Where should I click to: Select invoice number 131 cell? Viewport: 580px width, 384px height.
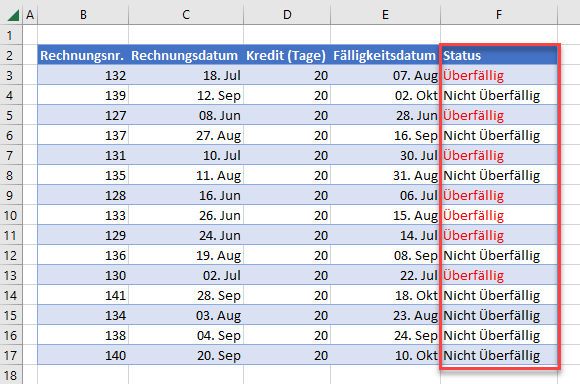coord(83,155)
